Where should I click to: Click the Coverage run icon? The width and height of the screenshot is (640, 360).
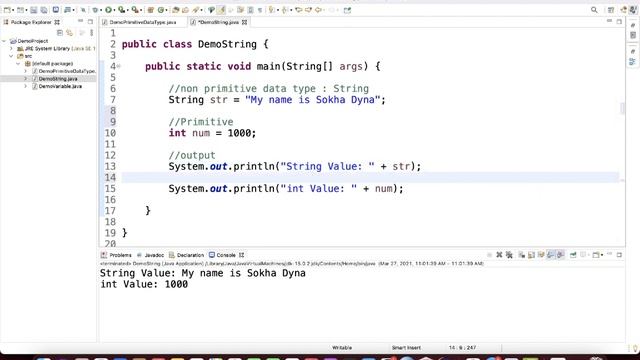(x=122, y=10)
